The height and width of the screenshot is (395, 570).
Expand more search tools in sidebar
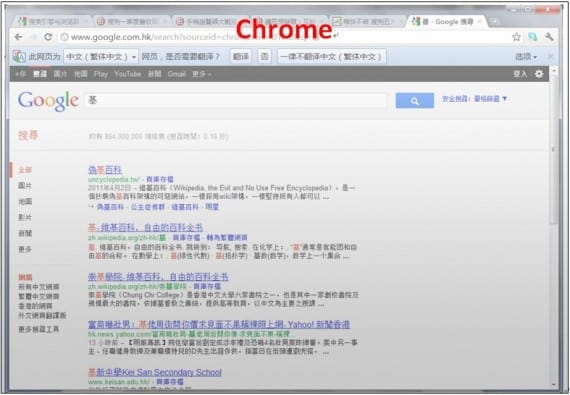pyautogui.click(x=39, y=330)
